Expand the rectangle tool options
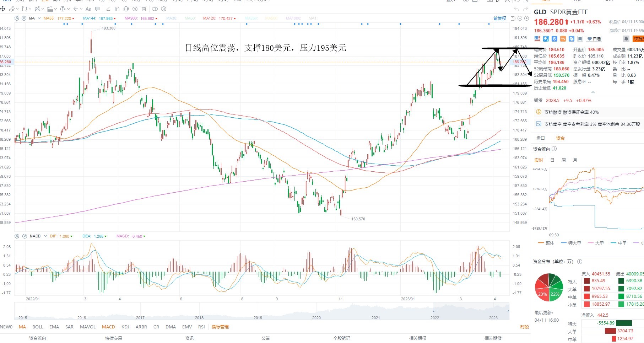 (30, 9)
